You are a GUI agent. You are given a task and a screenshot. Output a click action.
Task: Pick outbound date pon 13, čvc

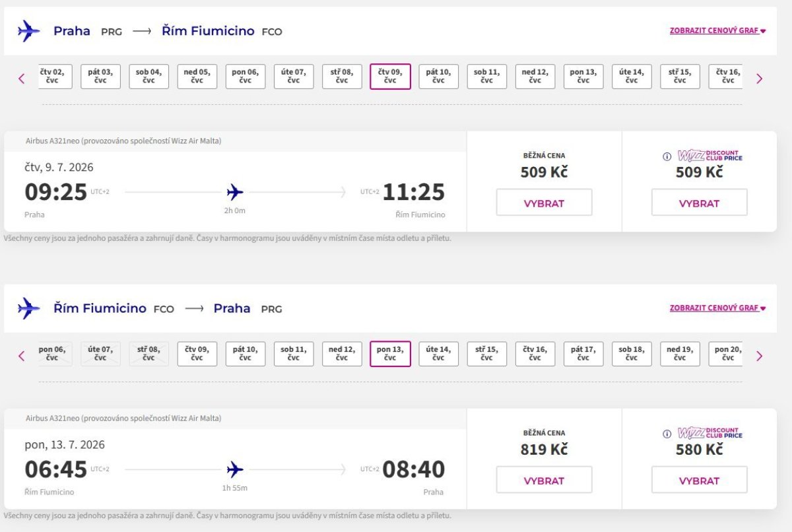583,77
